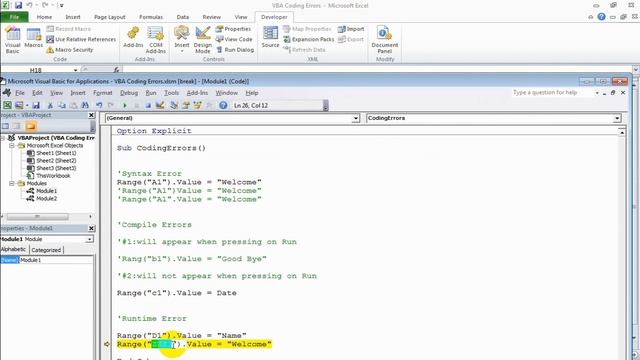
Task: Click the Run Sub green play icon
Action: coord(124,105)
